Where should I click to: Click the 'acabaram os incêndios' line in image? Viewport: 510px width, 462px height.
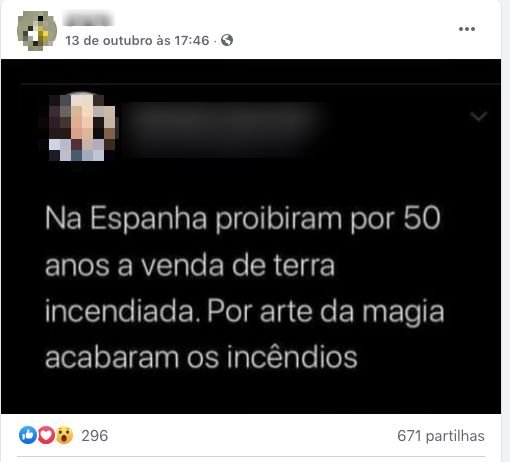tap(201, 358)
